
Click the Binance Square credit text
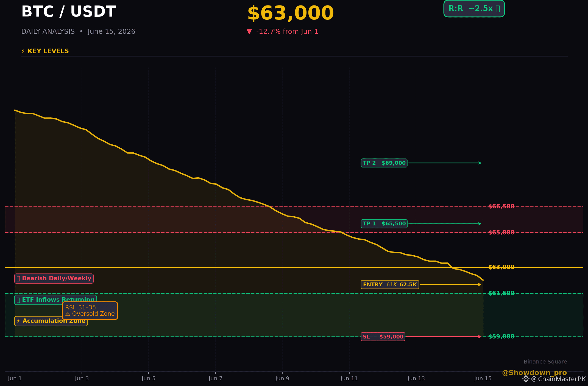pos(545,362)
